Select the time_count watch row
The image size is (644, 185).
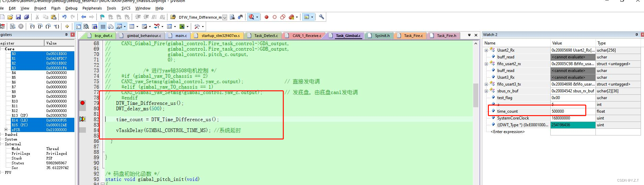562,111
